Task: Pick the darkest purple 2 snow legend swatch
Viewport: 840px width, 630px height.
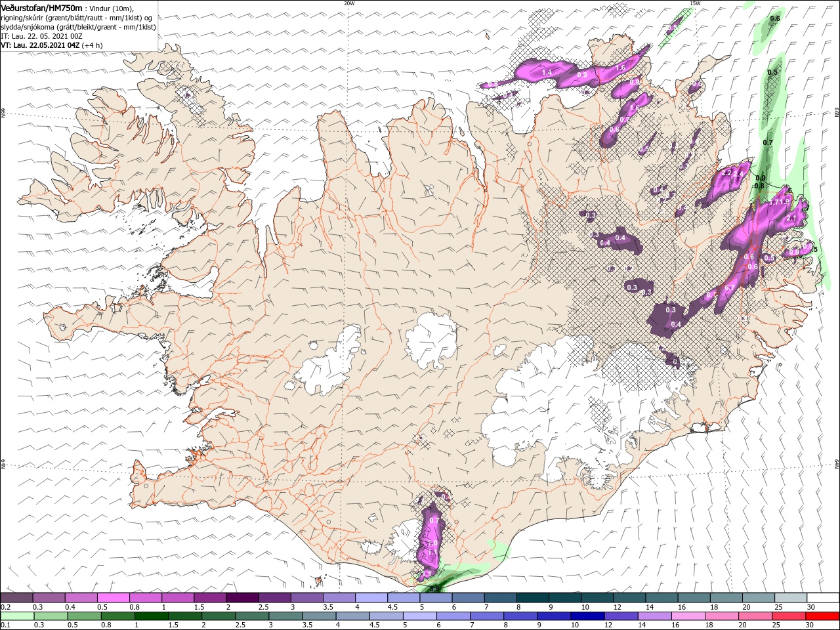Action: (x=241, y=598)
